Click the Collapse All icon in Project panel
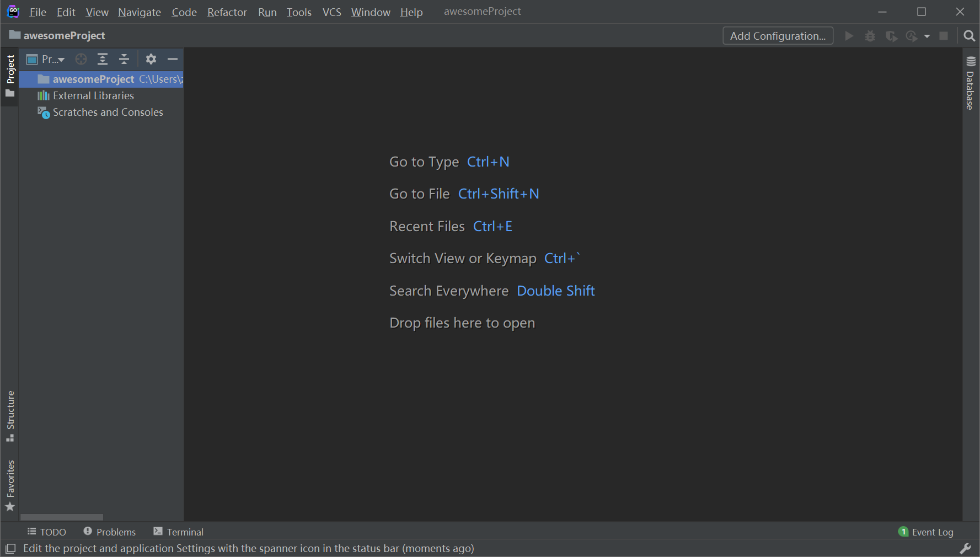The height and width of the screenshot is (557, 980). tap(124, 59)
